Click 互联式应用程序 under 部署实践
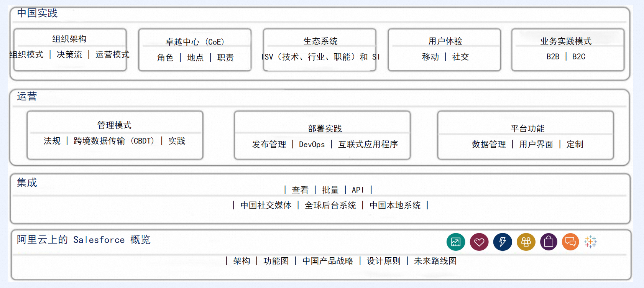Viewport: 644px width, 288px height. tap(368, 144)
